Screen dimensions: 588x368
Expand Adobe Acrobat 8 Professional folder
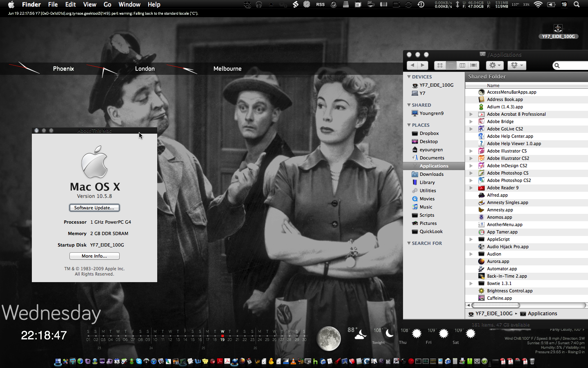pyautogui.click(x=471, y=114)
